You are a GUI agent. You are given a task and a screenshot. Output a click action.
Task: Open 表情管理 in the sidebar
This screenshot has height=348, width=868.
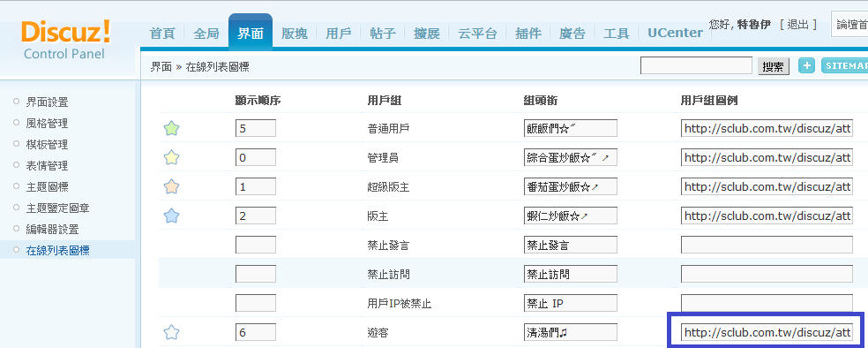pyautogui.click(x=47, y=165)
